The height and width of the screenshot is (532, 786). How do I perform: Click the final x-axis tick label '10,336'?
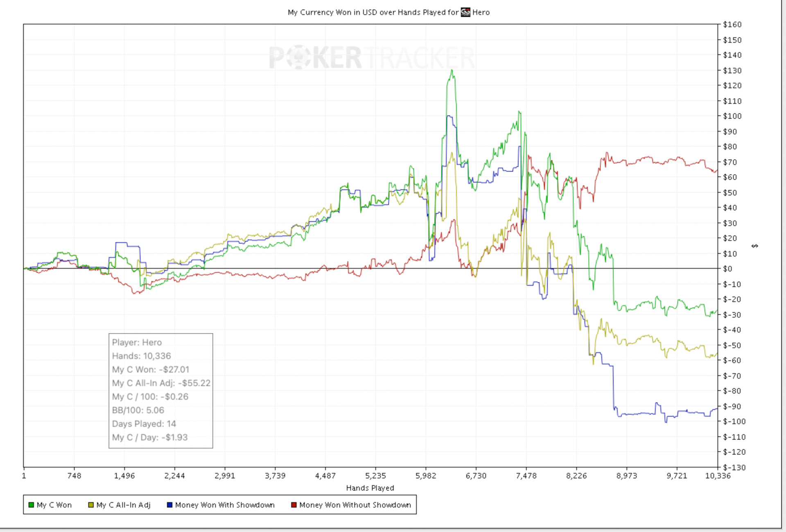718,476
